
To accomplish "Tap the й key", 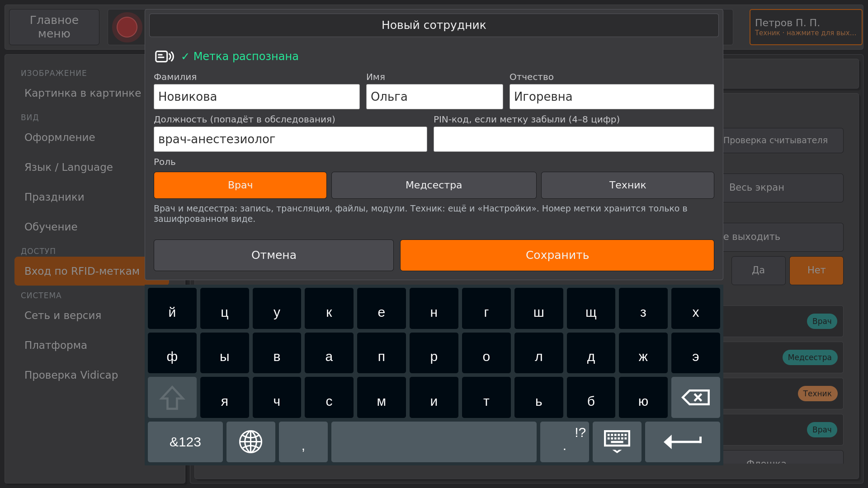I will tap(172, 308).
